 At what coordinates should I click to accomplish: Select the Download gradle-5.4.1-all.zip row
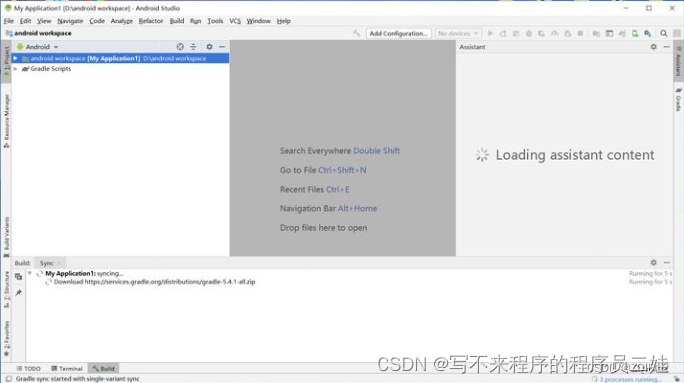pyautogui.click(x=154, y=282)
